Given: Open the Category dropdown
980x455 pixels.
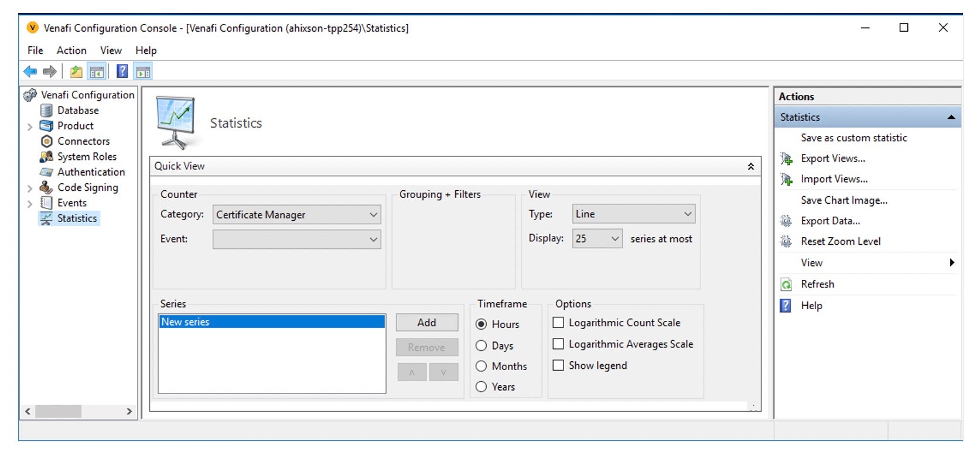Looking at the screenshot, I should pyautogui.click(x=296, y=215).
